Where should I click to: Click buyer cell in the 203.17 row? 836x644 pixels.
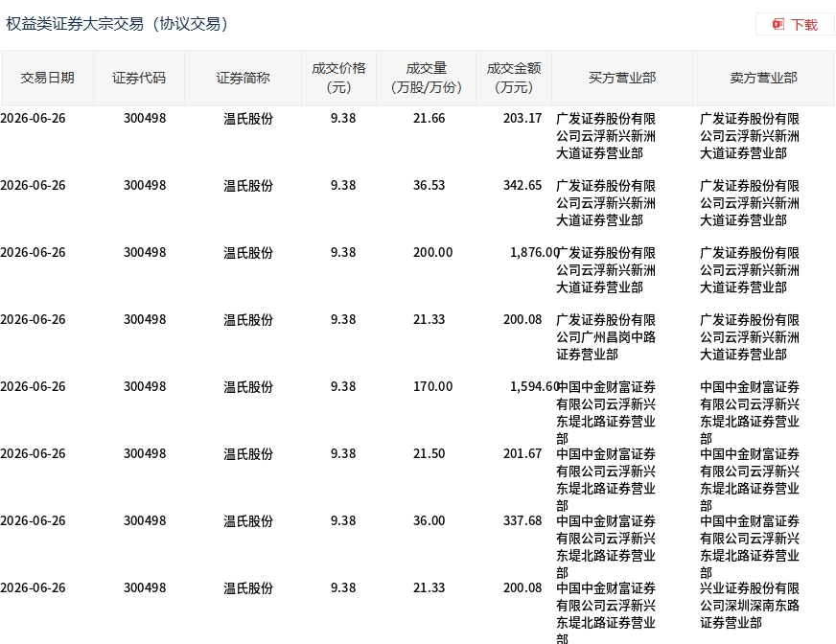coord(606,136)
